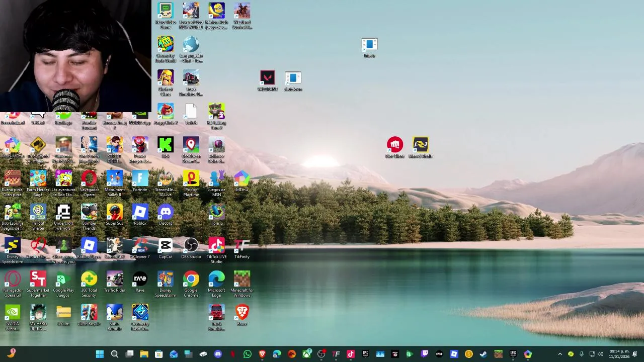Viewport: 644px width, 362px height.
Task: Launch the Geometry Dash World shortcut
Action: point(166,49)
